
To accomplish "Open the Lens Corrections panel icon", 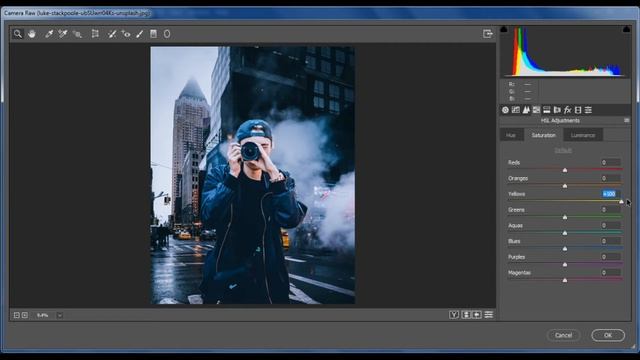I will [x=557, y=110].
